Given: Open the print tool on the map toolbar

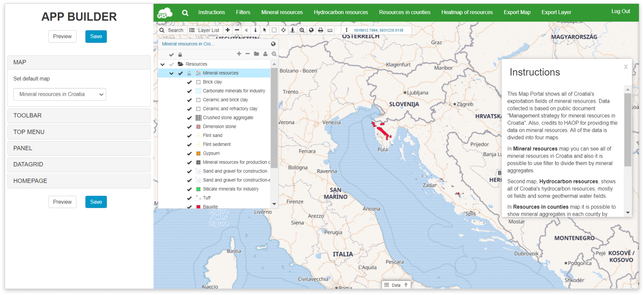Looking at the screenshot, I should (321, 30).
